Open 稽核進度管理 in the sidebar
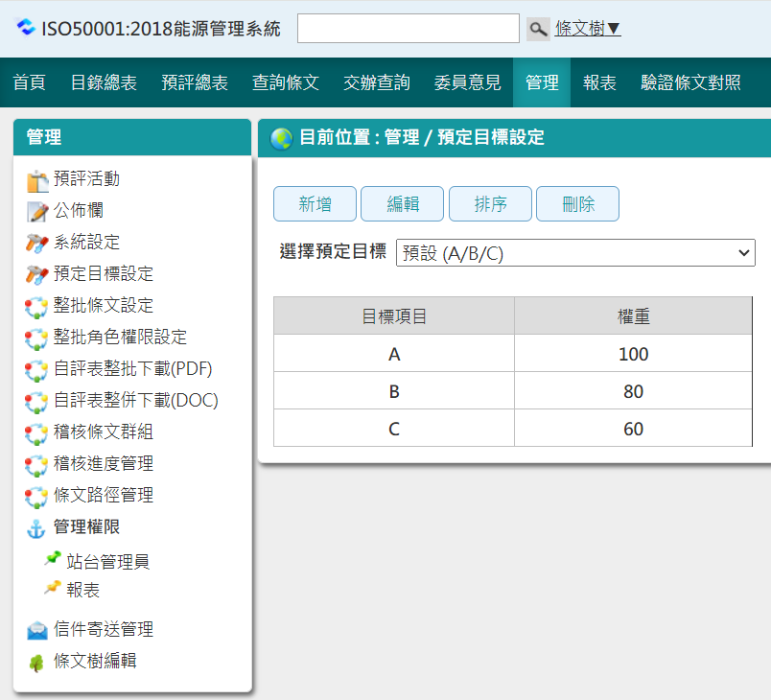Viewport: 771px width, 700px height. [103, 464]
